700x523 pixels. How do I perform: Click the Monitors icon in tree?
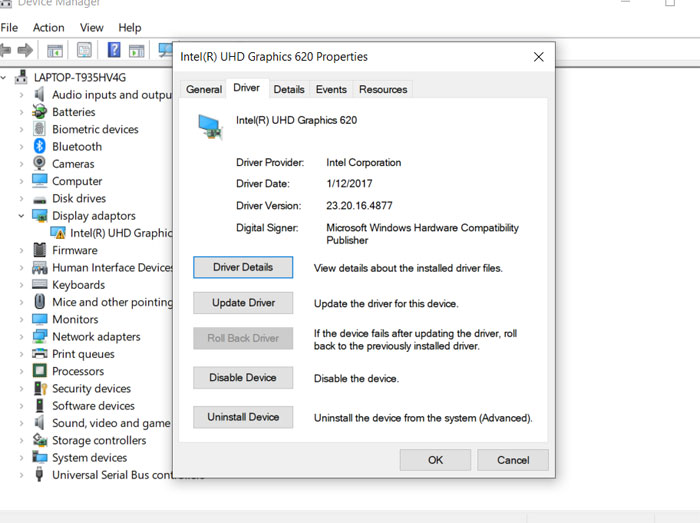point(40,319)
